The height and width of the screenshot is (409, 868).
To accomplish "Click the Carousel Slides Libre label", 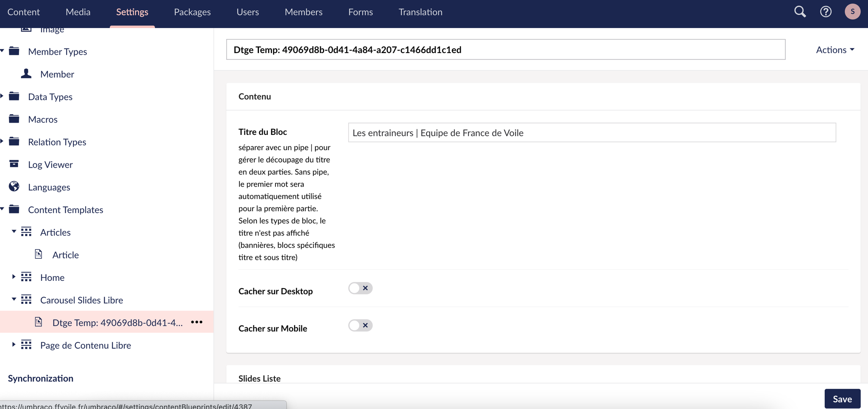I will (82, 300).
